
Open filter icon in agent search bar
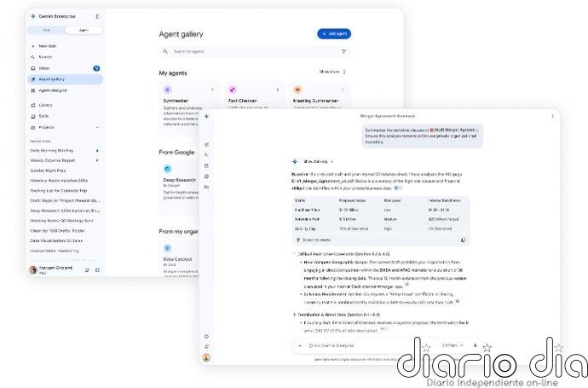343,51
